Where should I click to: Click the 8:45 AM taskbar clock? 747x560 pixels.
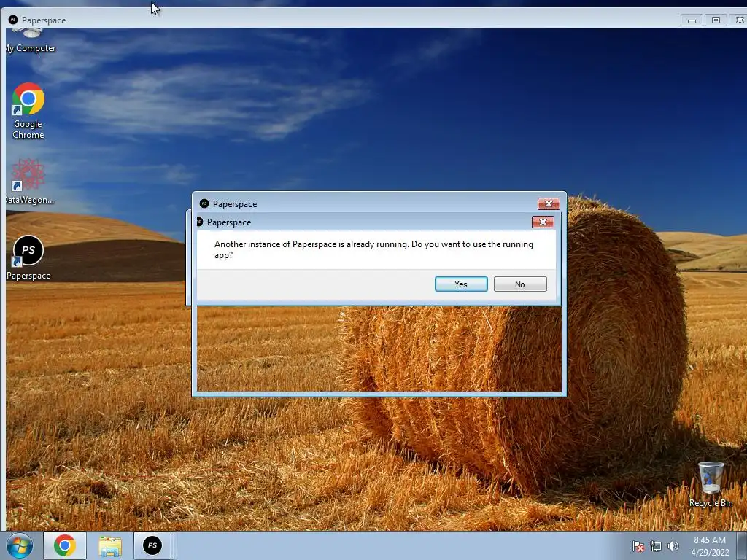point(710,546)
